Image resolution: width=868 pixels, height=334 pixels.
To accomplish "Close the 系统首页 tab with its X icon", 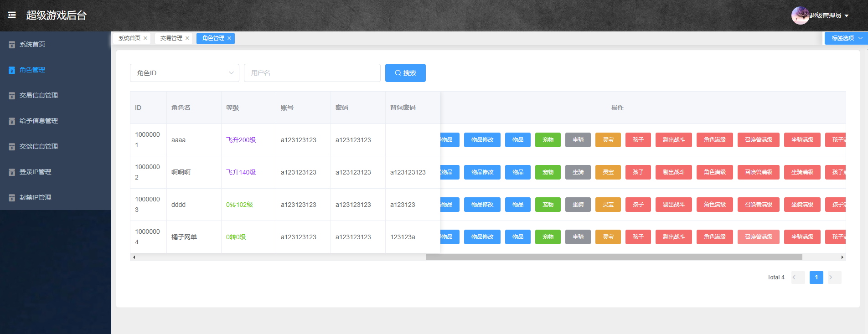I will (x=145, y=38).
